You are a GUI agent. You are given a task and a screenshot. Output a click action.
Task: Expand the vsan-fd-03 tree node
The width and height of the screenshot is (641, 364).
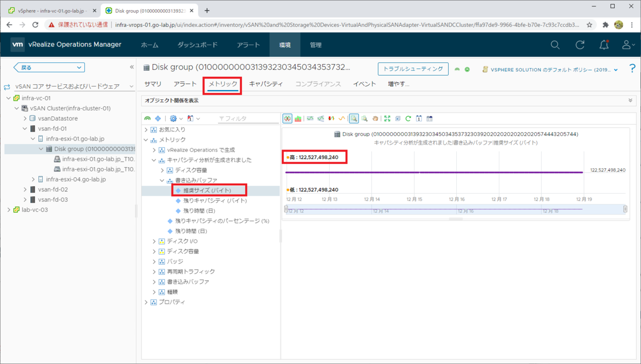[x=25, y=199]
